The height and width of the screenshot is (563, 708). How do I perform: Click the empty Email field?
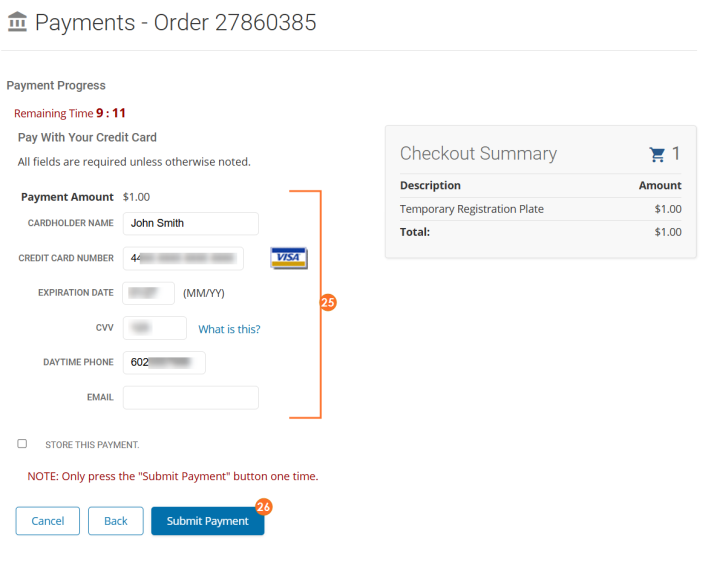pos(191,397)
